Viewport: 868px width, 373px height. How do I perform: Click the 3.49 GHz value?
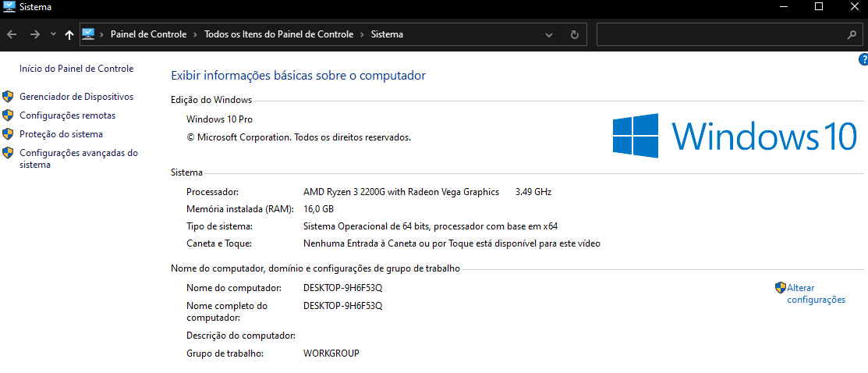(533, 192)
